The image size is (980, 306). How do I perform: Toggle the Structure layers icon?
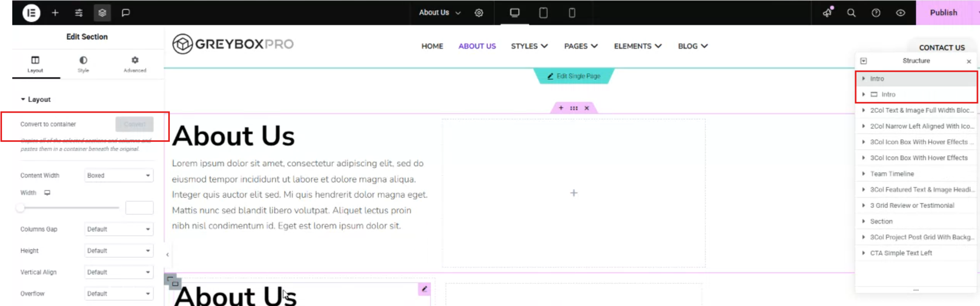coord(102,13)
